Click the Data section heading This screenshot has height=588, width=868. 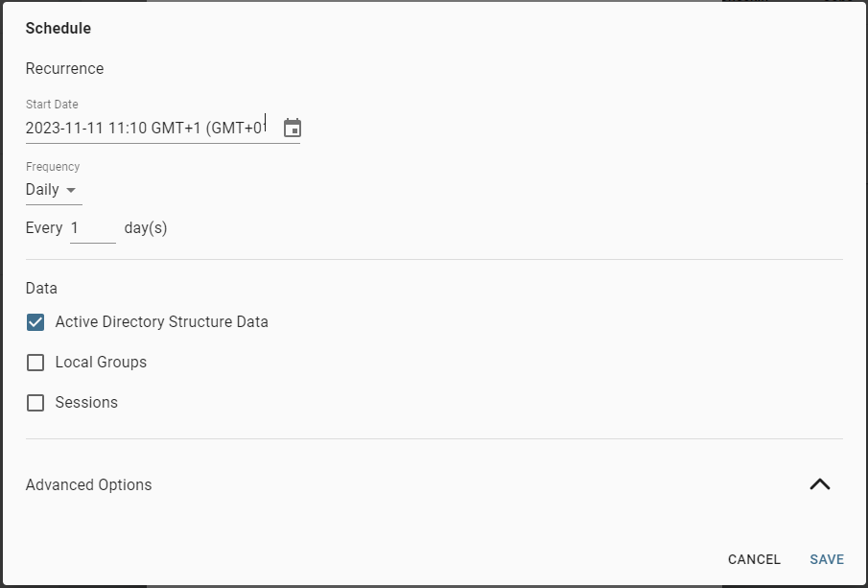pyautogui.click(x=41, y=289)
